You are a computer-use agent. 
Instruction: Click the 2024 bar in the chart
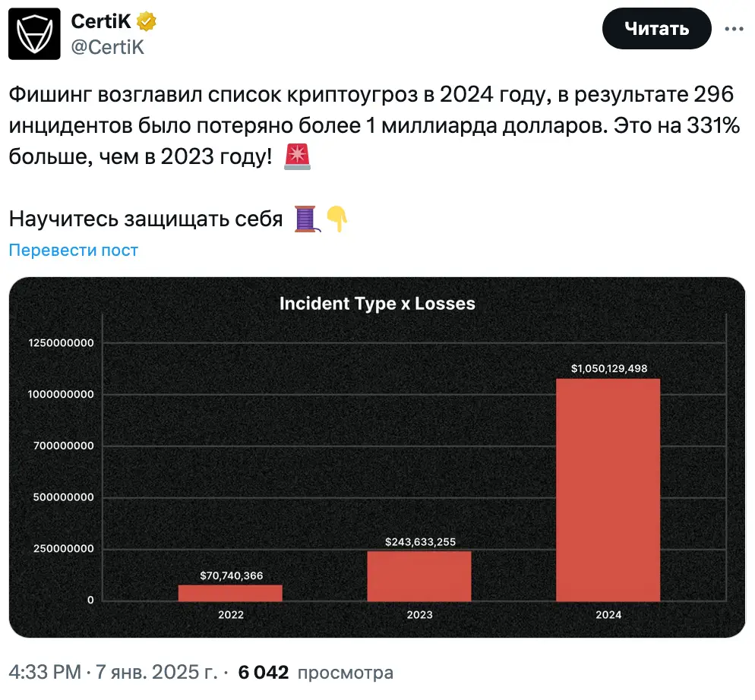(x=608, y=490)
